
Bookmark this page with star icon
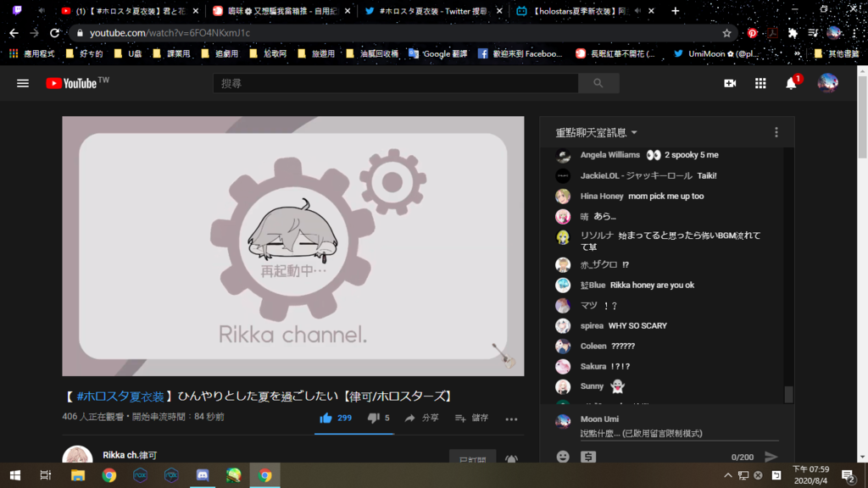coord(726,33)
